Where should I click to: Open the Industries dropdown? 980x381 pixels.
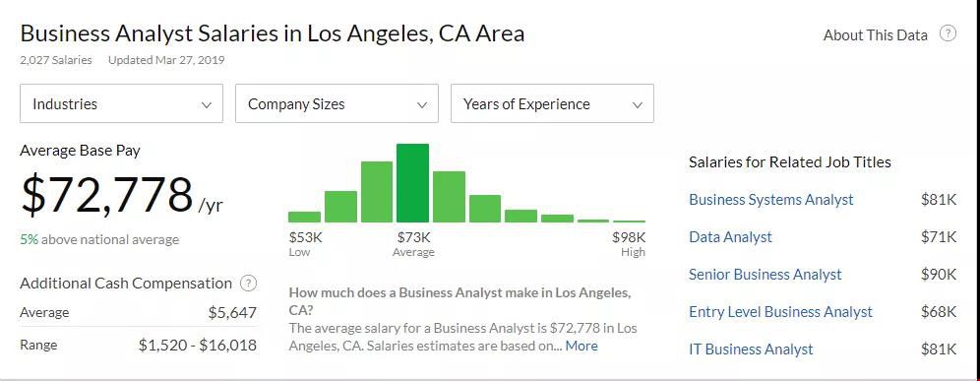121,103
